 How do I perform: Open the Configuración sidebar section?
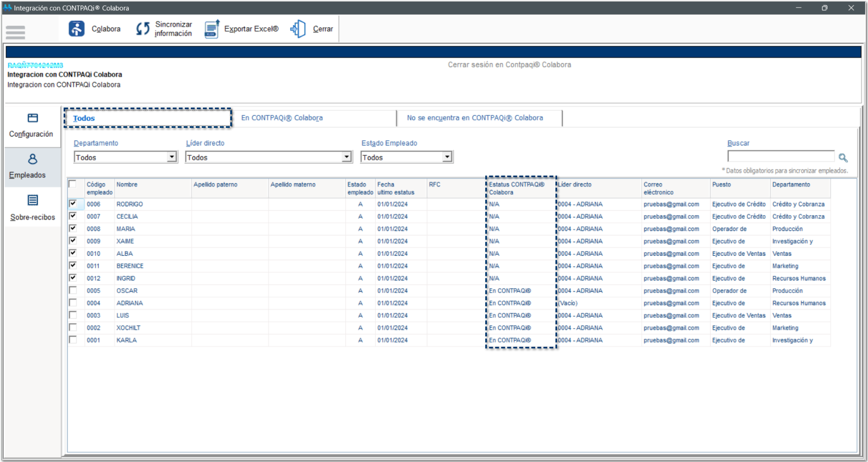(32, 119)
